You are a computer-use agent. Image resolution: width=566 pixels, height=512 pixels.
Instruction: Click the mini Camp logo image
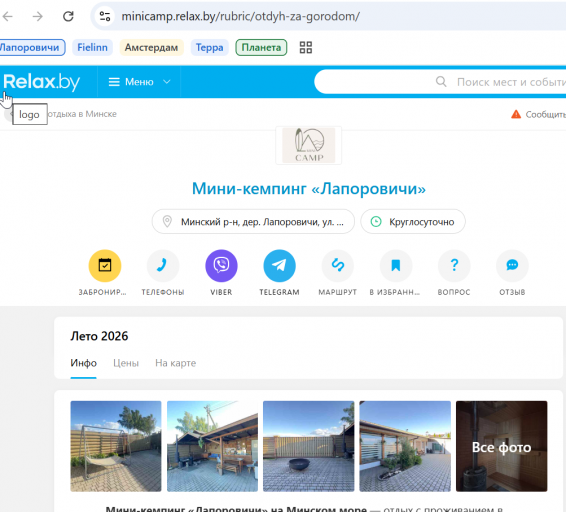[x=309, y=146]
